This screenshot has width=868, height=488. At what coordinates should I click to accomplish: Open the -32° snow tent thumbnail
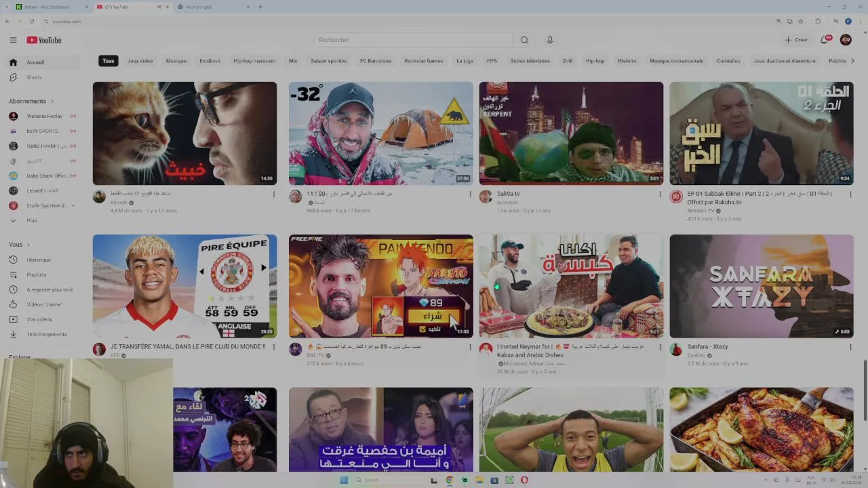[x=381, y=134]
